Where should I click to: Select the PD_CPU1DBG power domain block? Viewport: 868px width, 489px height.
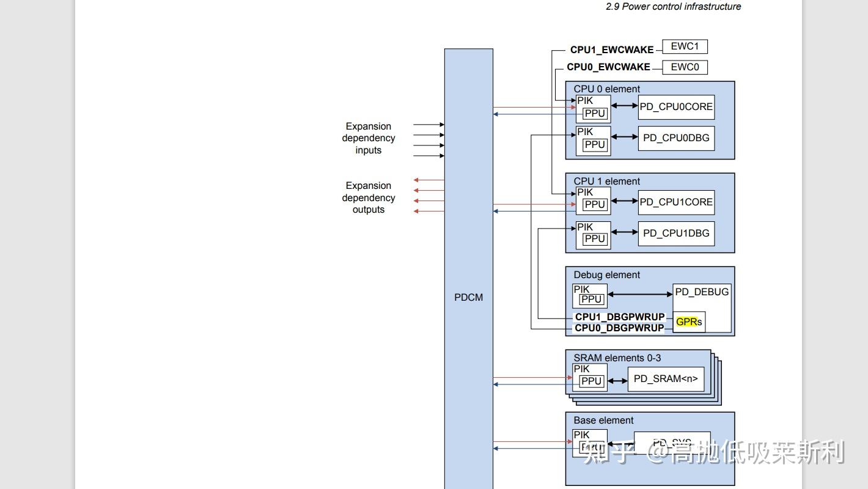click(675, 233)
